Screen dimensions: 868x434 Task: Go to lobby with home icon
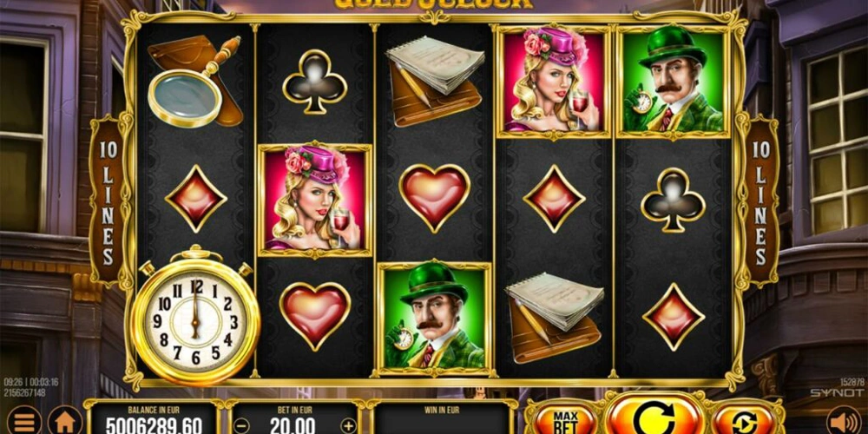tap(65, 422)
